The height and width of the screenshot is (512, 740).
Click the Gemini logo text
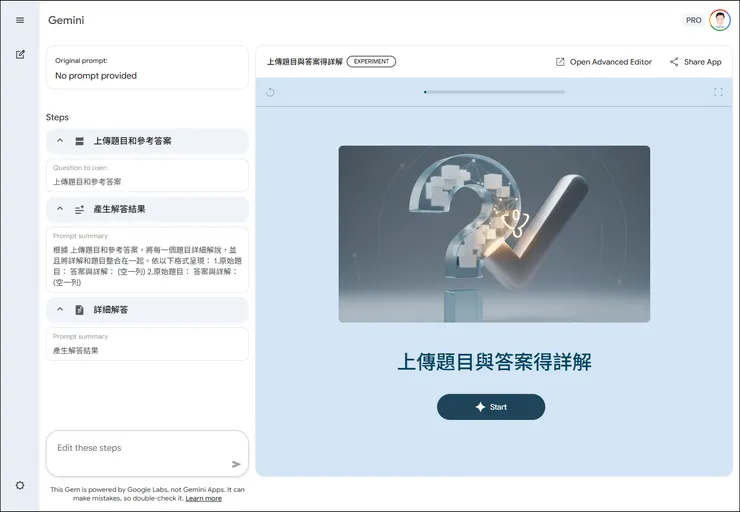tap(66, 20)
